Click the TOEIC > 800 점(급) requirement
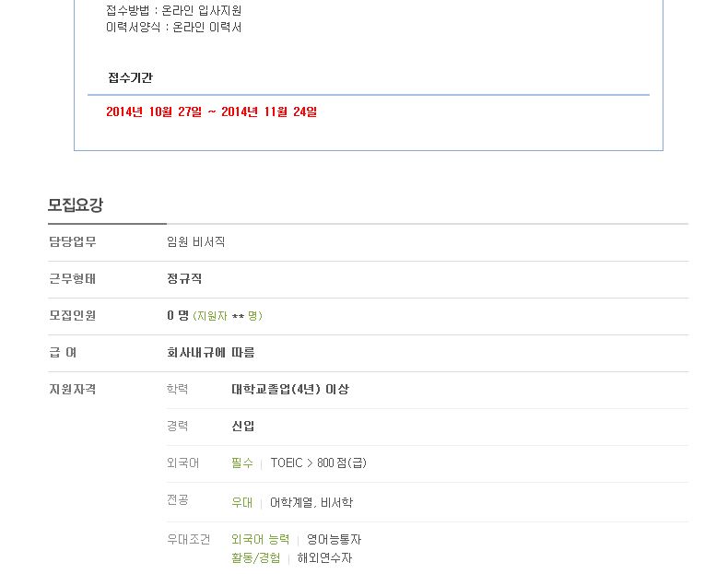 (319, 463)
